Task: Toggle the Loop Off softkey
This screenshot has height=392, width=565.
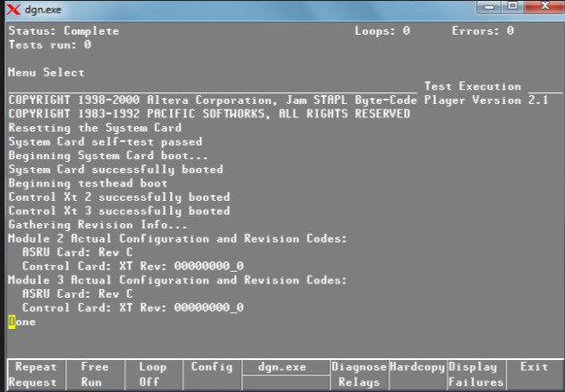Action: (x=152, y=374)
